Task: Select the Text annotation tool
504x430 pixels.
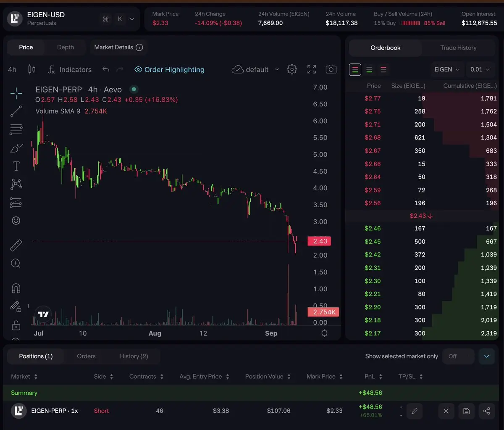Action: (16, 166)
